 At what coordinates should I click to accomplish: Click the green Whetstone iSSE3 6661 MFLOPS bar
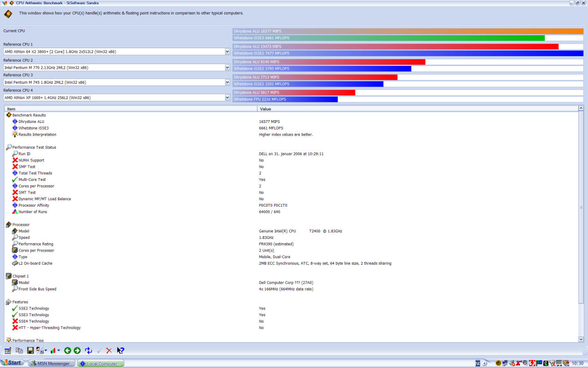pyautogui.click(x=389, y=38)
